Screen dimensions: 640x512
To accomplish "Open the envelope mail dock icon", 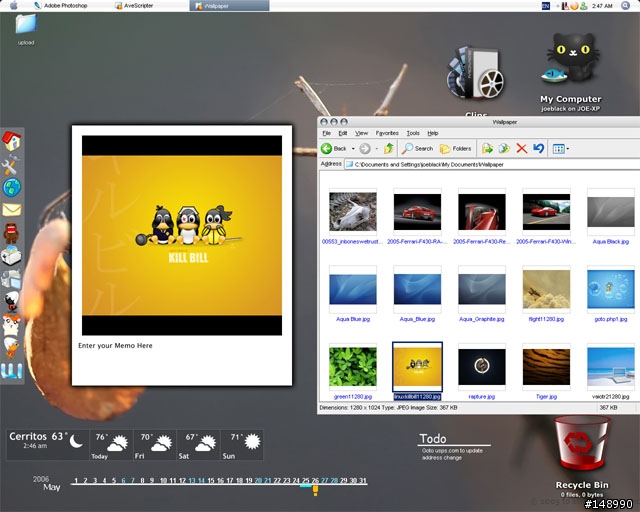I will (12, 210).
